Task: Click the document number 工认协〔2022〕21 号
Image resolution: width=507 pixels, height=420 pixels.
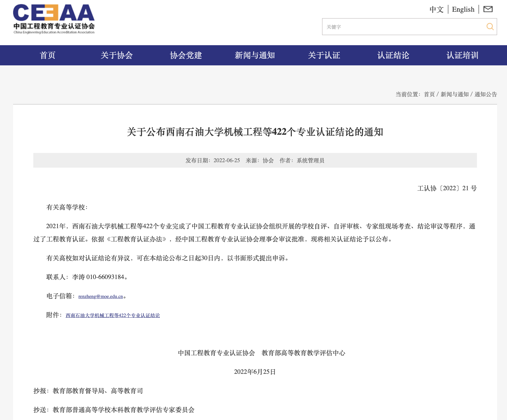Action: click(x=447, y=188)
